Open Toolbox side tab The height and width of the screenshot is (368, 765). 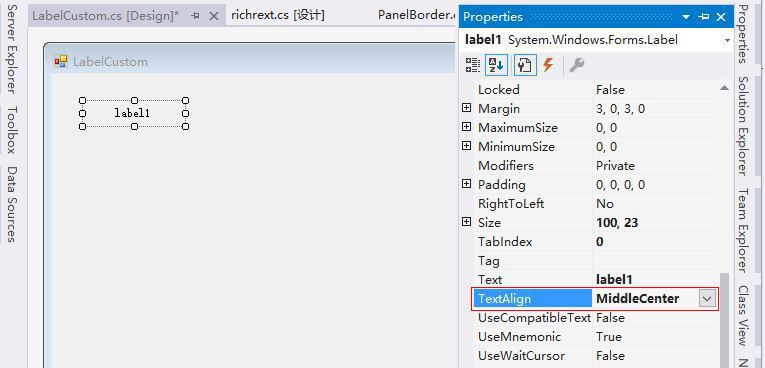pyautogui.click(x=12, y=130)
